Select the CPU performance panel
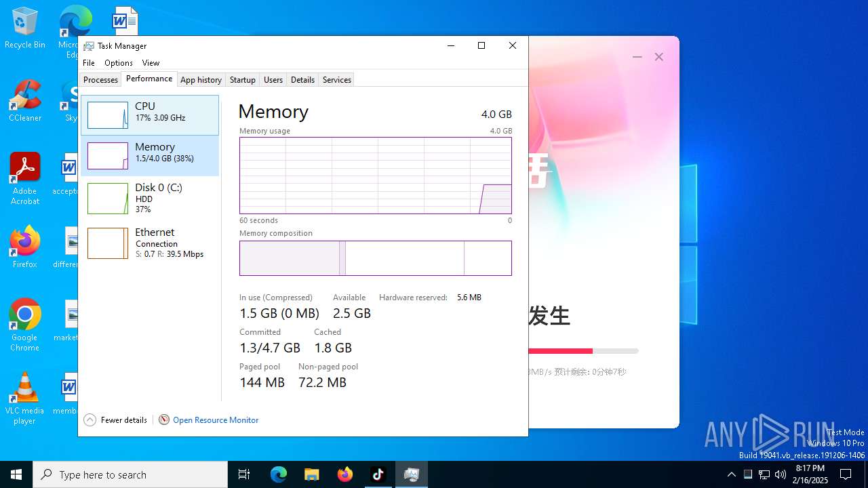868x488 pixels. (150, 115)
